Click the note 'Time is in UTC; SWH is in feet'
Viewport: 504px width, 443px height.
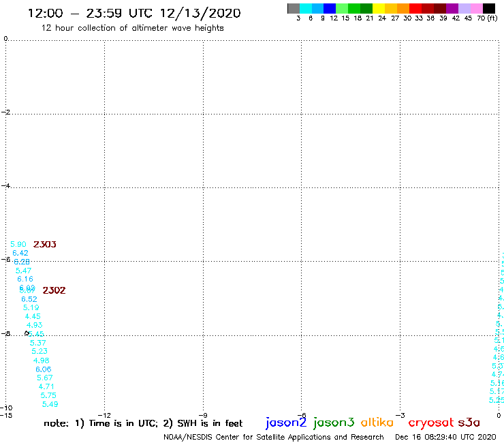click(143, 423)
